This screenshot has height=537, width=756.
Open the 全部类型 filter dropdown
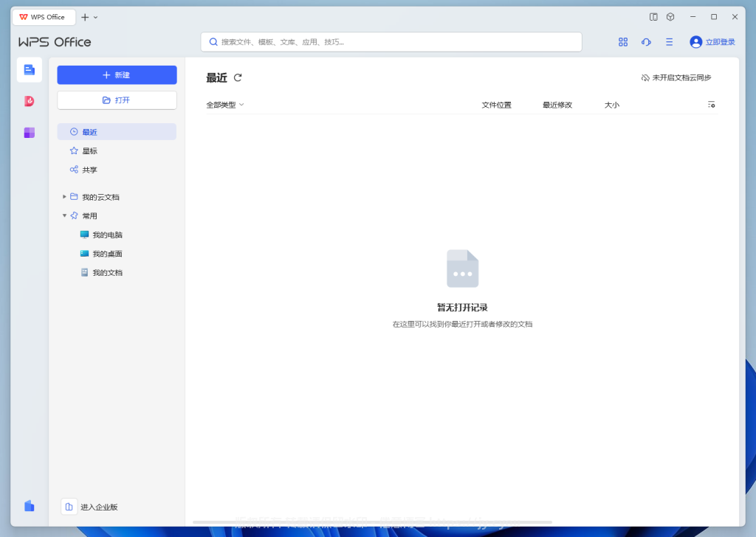[x=225, y=105]
